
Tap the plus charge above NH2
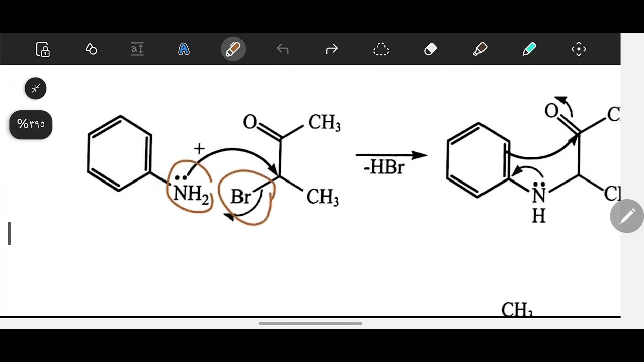pyautogui.click(x=199, y=148)
